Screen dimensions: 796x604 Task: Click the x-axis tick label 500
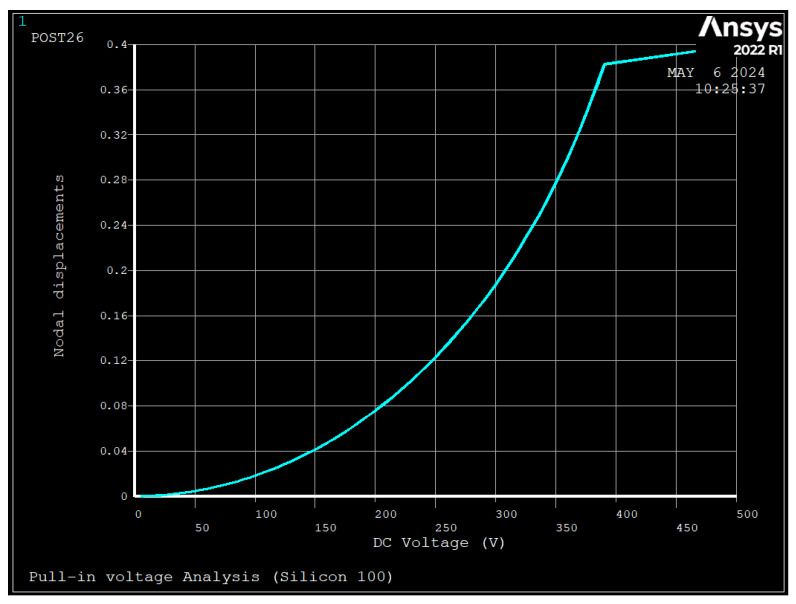point(747,514)
